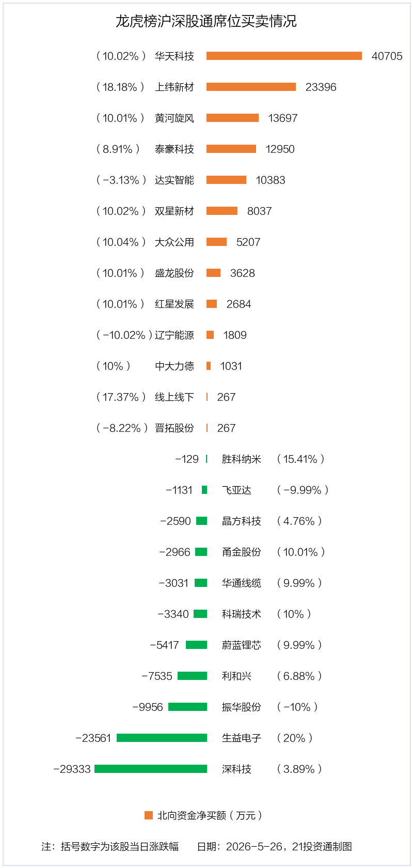Select the 利和兴 stock label
413x868 pixels.
coord(236,676)
